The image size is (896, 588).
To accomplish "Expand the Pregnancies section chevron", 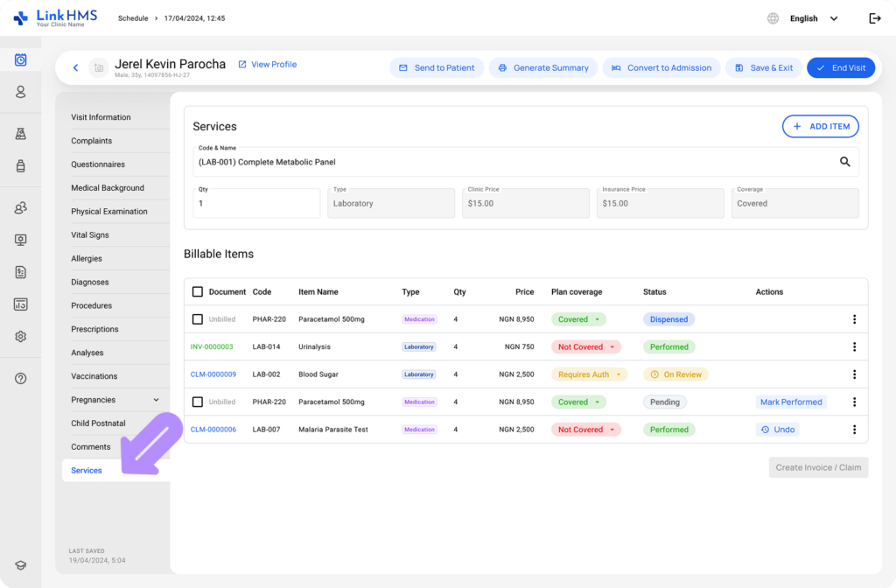I will [156, 400].
